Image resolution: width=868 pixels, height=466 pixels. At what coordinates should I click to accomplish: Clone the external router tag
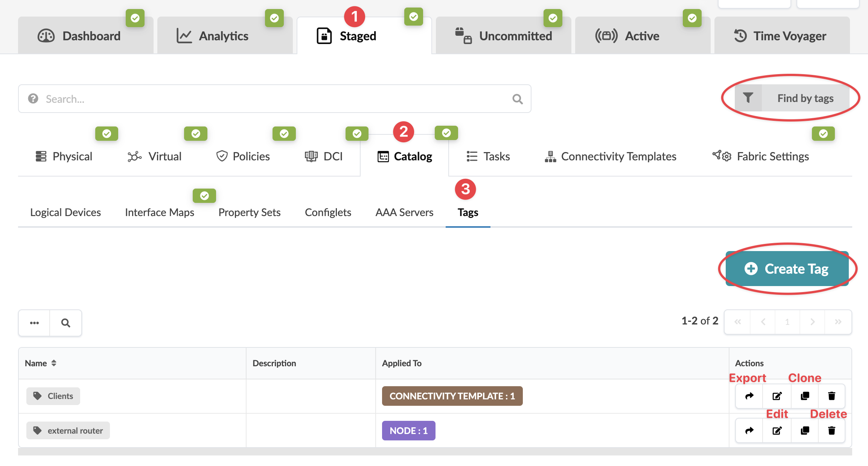[x=805, y=431]
